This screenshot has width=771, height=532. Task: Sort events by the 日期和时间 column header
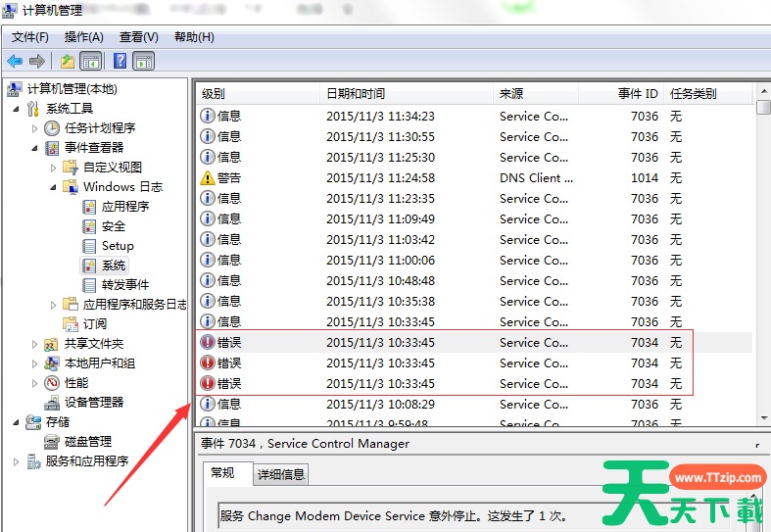(356, 94)
